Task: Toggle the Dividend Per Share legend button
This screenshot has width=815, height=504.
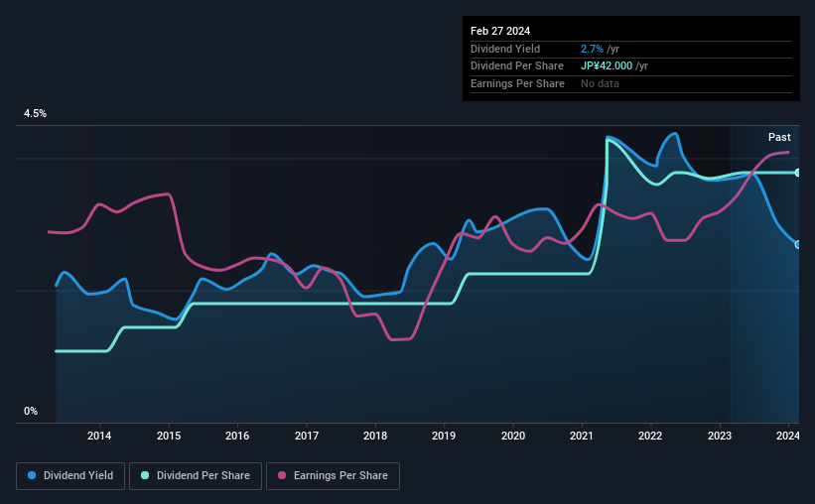Action: (x=196, y=476)
